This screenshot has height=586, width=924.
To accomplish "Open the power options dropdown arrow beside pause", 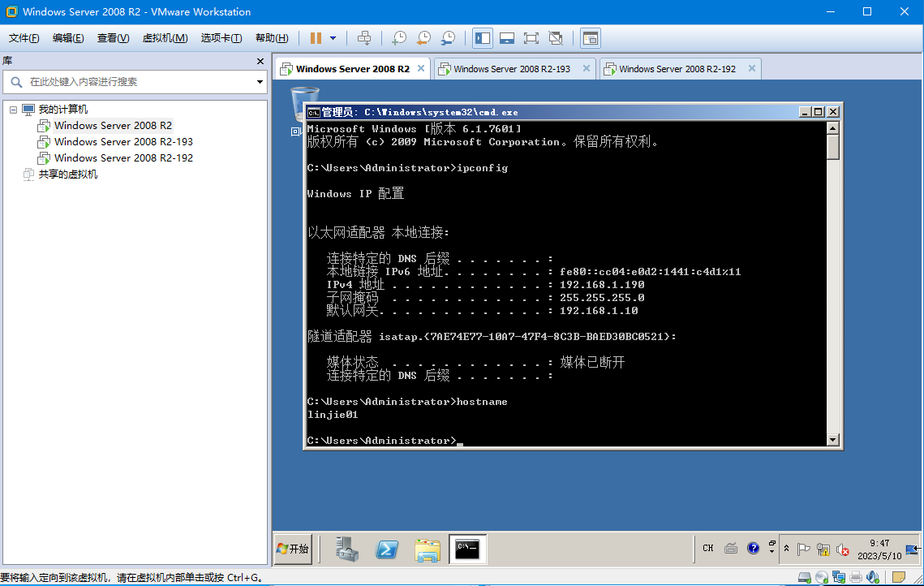I will (333, 38).
